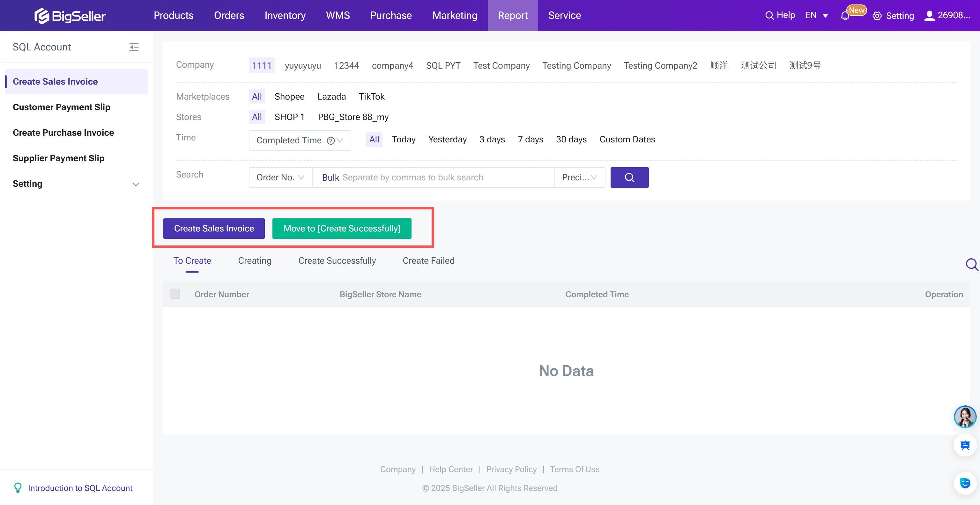Image resolution: width=980 pixels, height=505 pixels.
Task: Select the 7 days time filter
Action: pos(530,139)
